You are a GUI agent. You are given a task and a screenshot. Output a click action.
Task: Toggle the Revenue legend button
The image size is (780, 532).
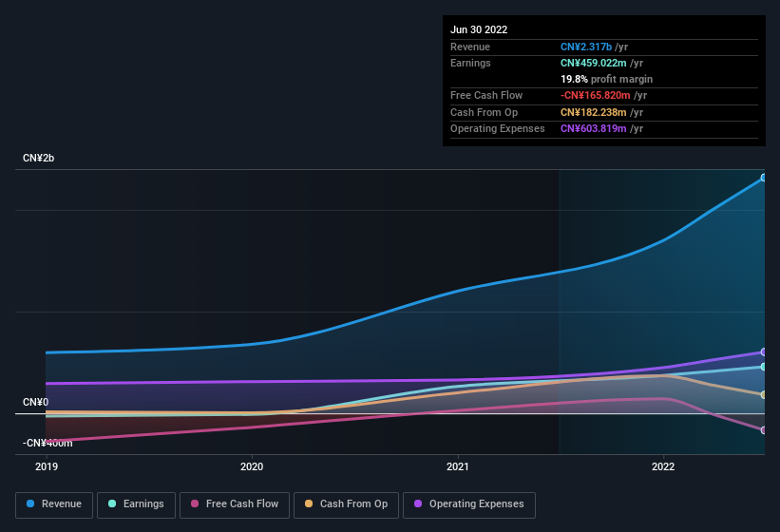point(54,504)
